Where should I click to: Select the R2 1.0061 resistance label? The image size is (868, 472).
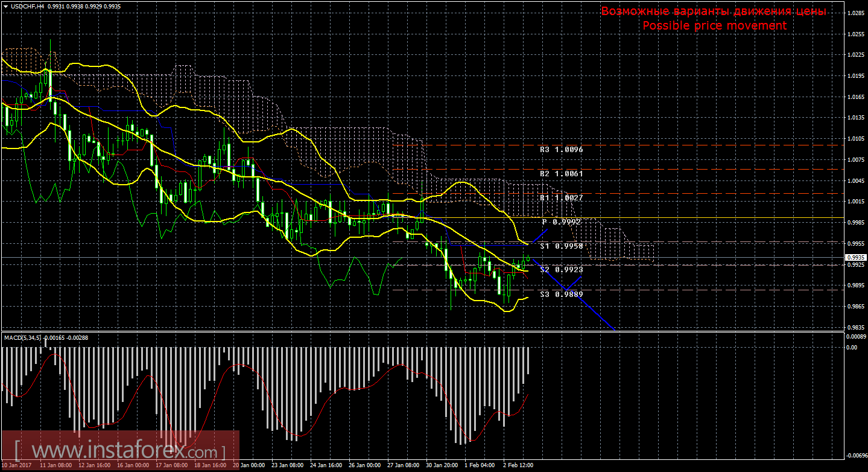561,173
